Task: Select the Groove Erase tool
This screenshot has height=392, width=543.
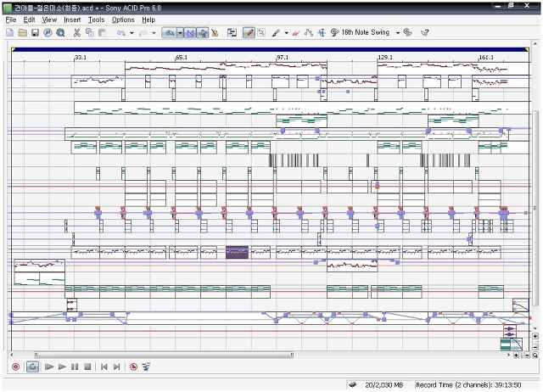Action: click(408, 32)
